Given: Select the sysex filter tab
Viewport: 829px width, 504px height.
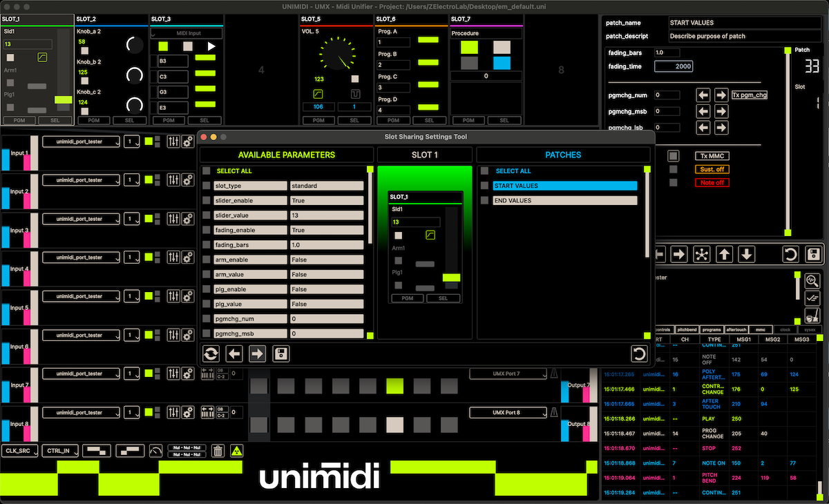Looking at the screenshot, I should tap(809, 330).
